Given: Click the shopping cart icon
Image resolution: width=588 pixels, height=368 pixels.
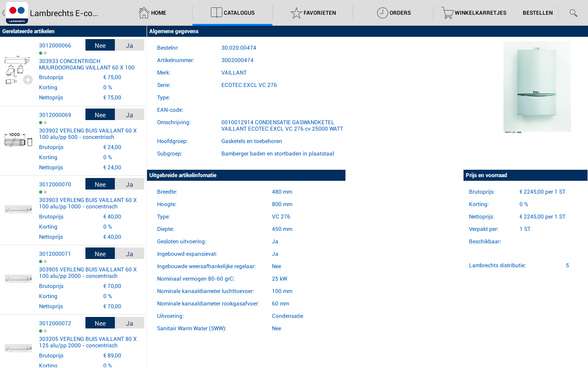Looking at the screenshot, I should click(x=447, y=13).
